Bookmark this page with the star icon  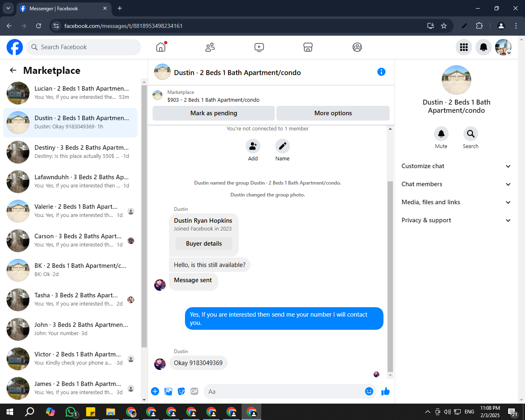point(444,26)
